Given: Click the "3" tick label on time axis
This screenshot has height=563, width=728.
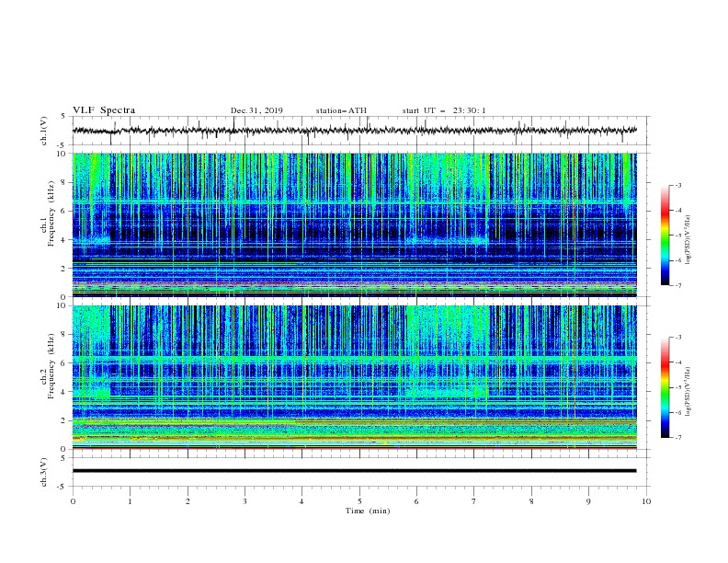Looking at the screenshot, I should (245, 501).
